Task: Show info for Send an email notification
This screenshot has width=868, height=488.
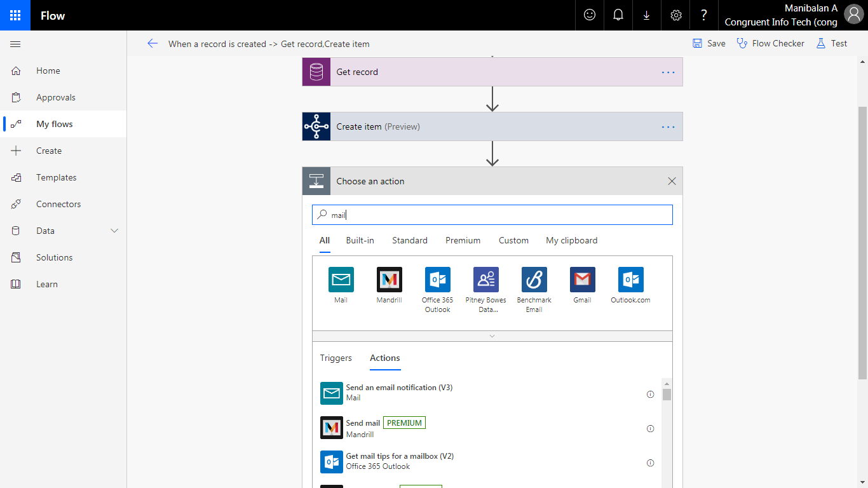Action: (x=650, y=394)
